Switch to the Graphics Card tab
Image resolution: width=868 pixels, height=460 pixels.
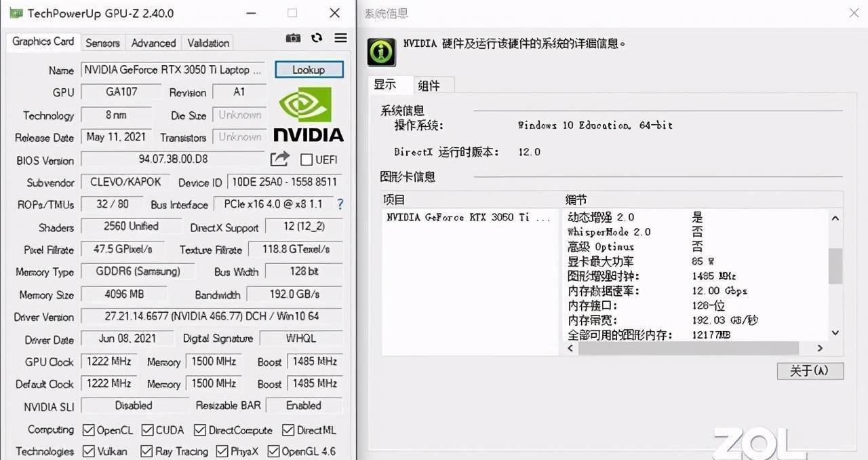(43, 41)
